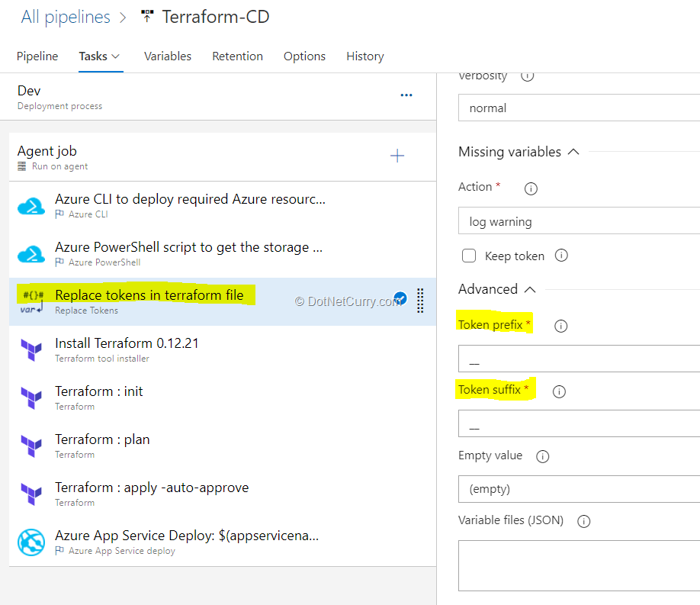Go to the Retention tab
The image size is (700, 605).
[237, 56]
